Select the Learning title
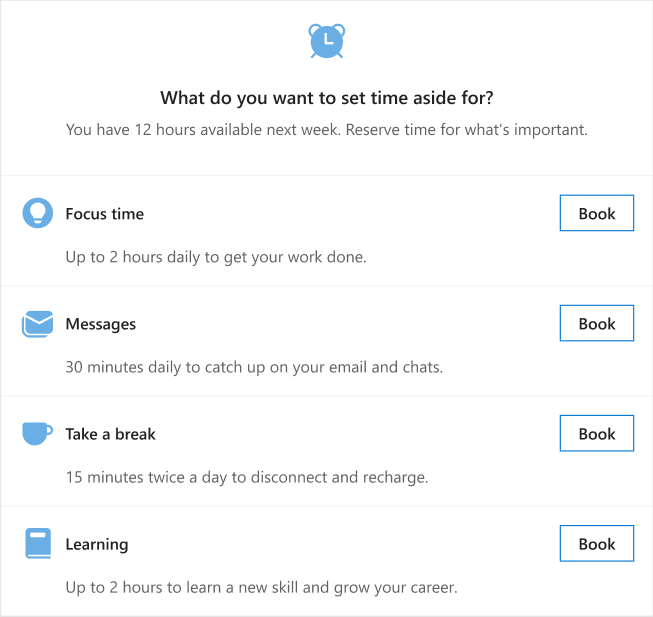The width and height of the screenshot is (653, 617). click(x=97, y=545)
